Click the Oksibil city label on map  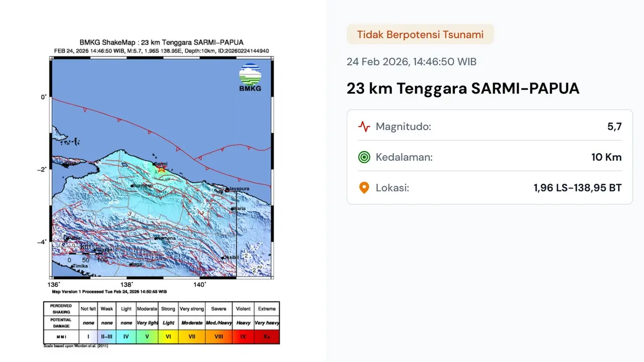[x=231, y=257]
